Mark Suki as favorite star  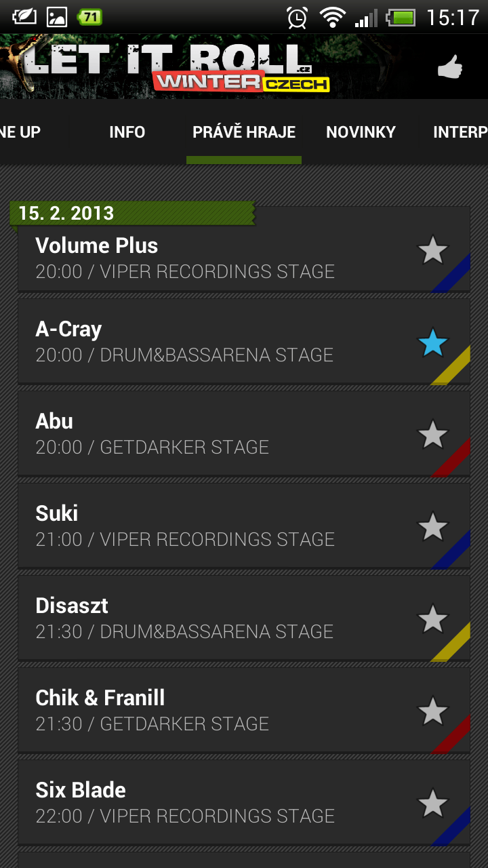click(432, 527)
